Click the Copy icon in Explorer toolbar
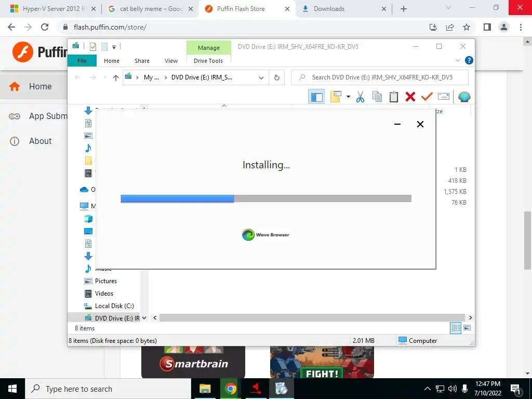 377,97
